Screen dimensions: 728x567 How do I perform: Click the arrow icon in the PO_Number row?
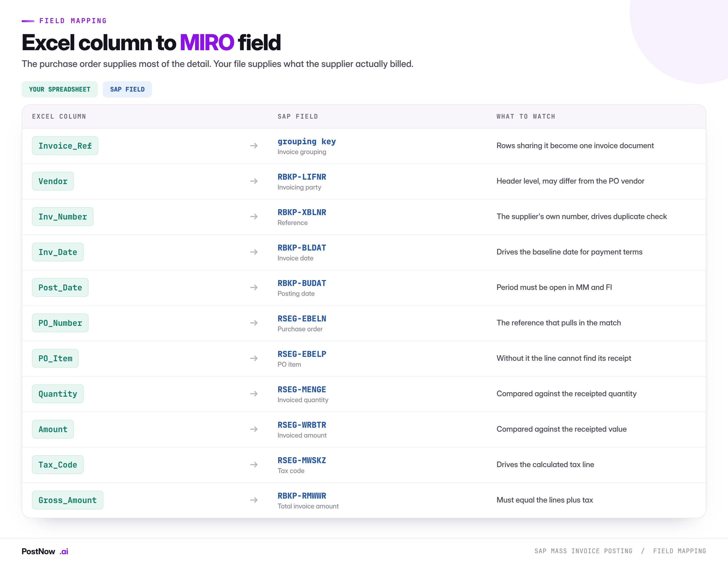[254, 323]
